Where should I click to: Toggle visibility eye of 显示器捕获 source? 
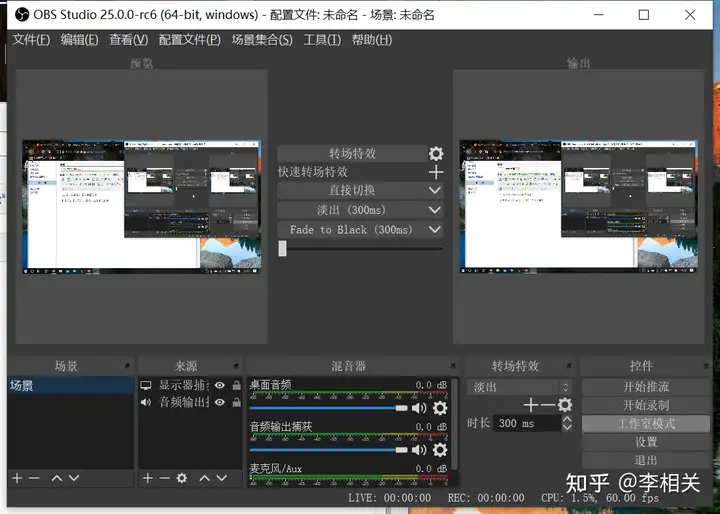tap(220, 385)
